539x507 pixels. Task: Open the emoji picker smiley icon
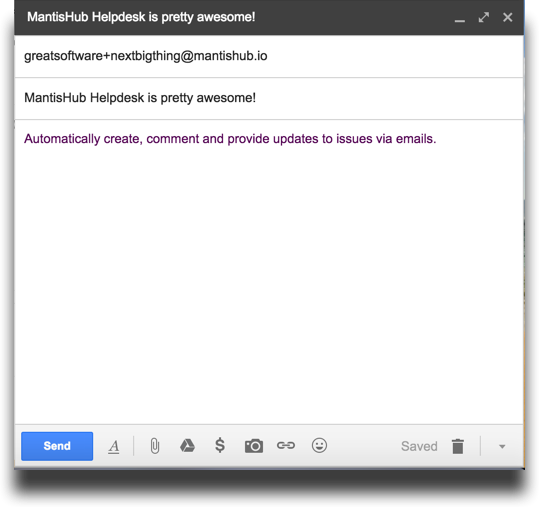click(319, 445)
